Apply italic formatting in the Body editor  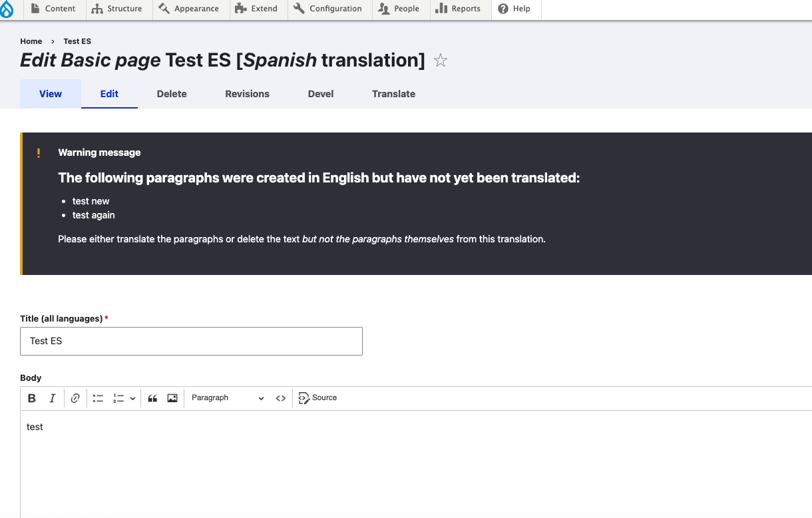pyautogui.click(x=52, y=397)
